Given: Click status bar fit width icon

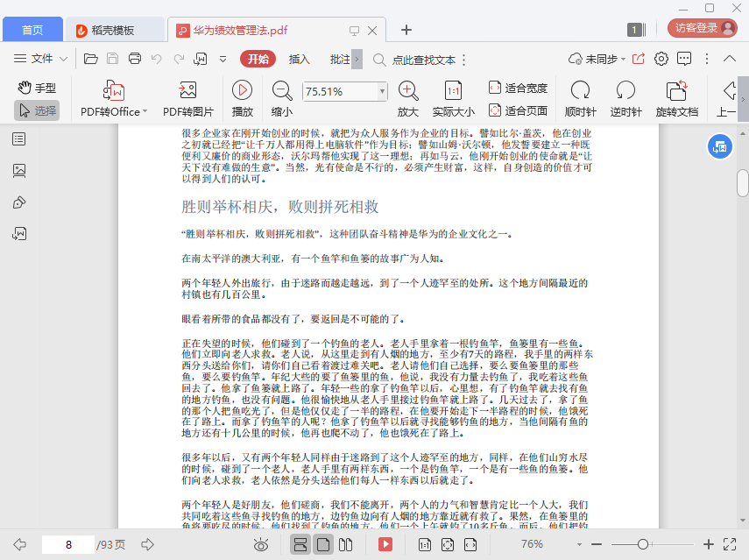Looking at the screenshot, I should point(470,544).
